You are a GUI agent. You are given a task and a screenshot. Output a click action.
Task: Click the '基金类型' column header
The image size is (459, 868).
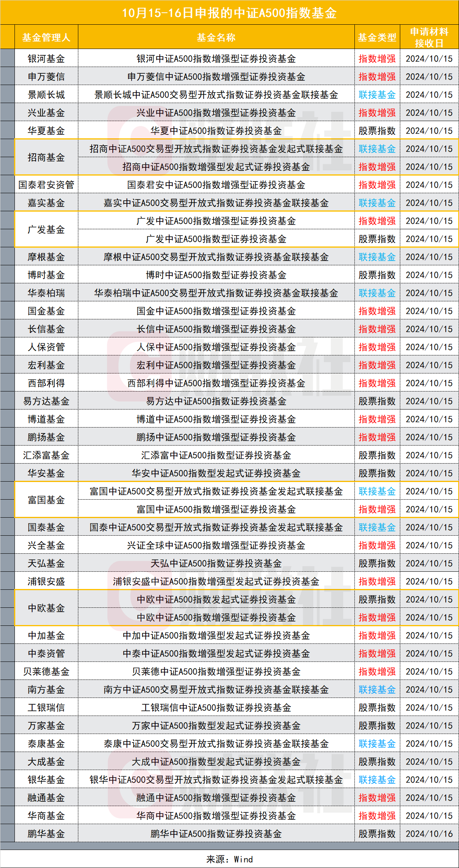tap(377, 37)
